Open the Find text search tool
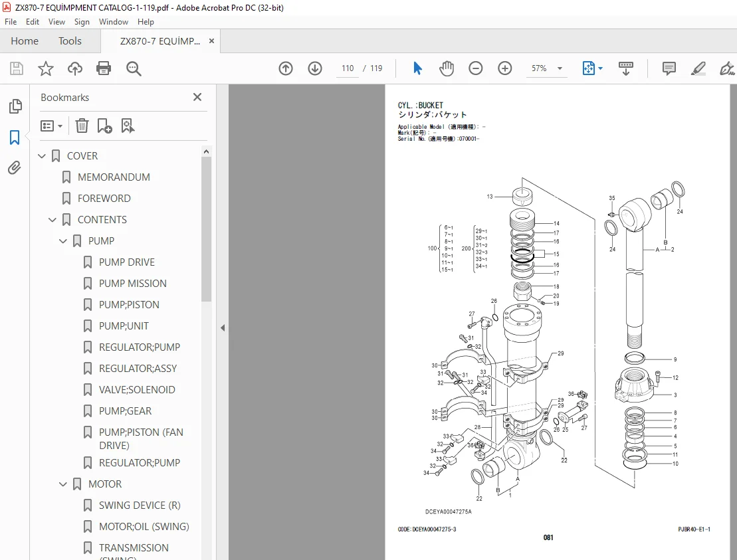The width and height of the screenshot is (737, 560). [x=134, y=68]
